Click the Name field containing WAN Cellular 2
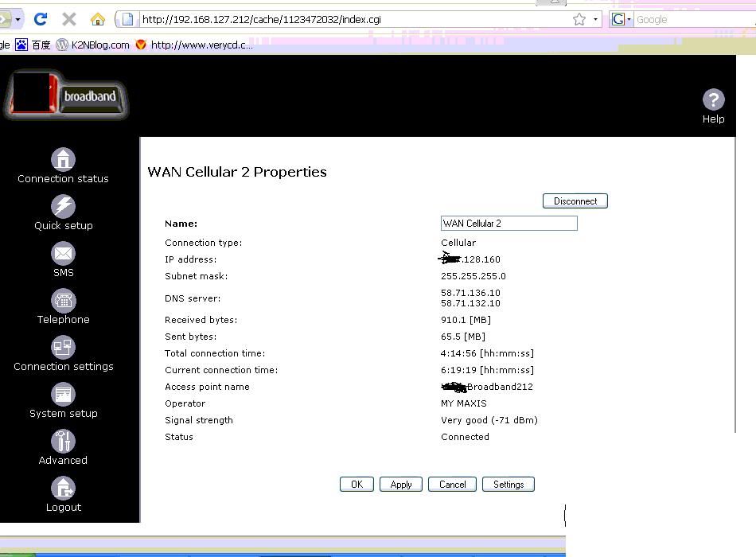Screen dimensions: 756x557 (x=509, y=224)
